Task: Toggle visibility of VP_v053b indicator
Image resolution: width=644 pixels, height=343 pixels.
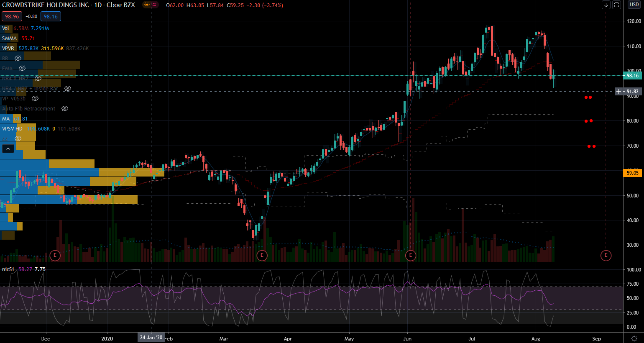Action: click(x=35, y=98)
